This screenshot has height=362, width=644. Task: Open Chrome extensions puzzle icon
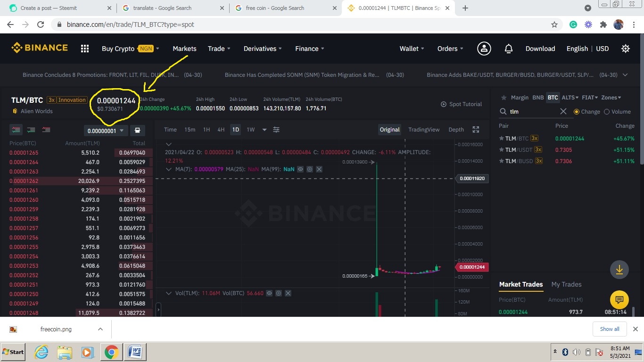pyautogui.click(x=603, y=25)
